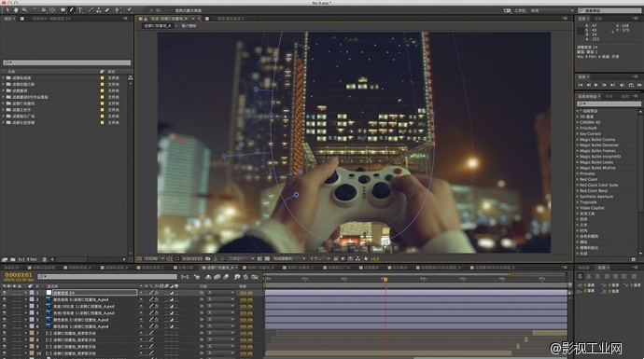Screen dimensions: 644x359
Task: Select the Selection arrow tool
Action: (7, 10)
